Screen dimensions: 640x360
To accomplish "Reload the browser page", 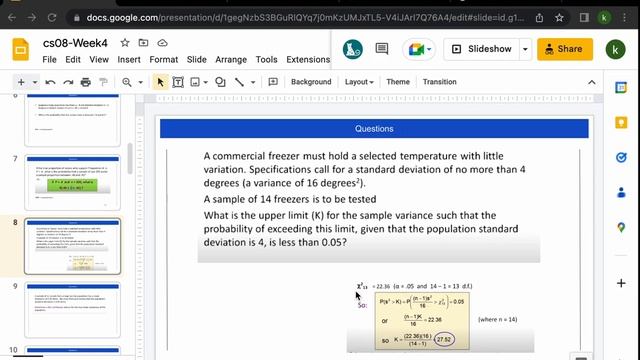I will (x=52, y=18).
